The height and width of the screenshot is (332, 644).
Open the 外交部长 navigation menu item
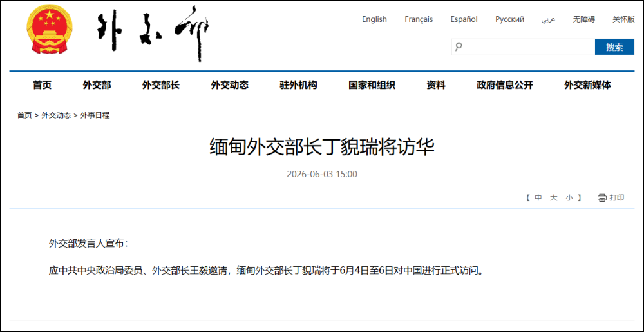[x=161, y=85]
